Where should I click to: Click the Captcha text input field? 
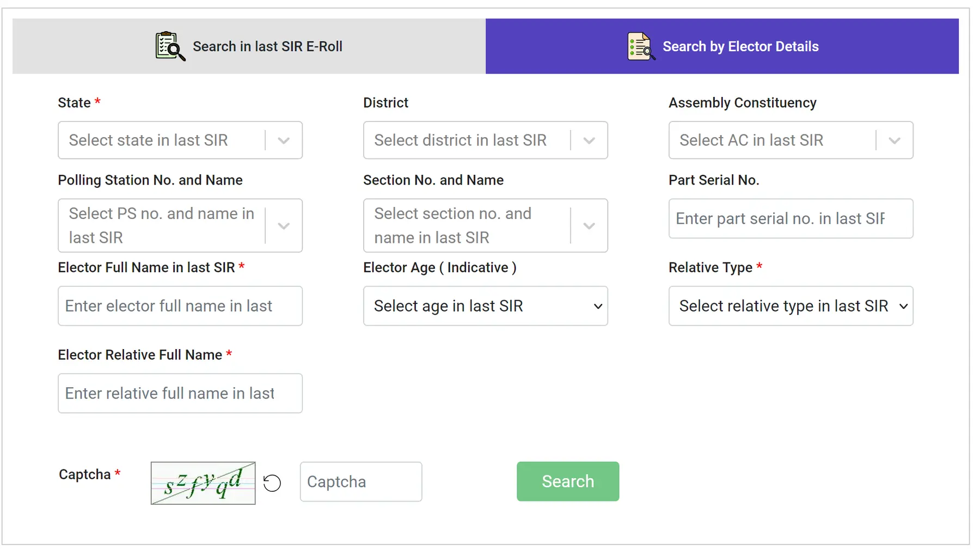(x=360, y=481)
